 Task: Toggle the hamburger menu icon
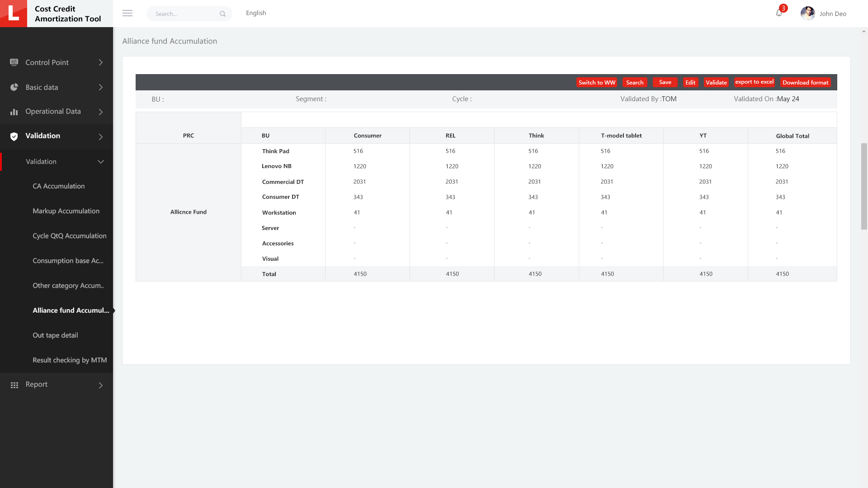[127, 14]
